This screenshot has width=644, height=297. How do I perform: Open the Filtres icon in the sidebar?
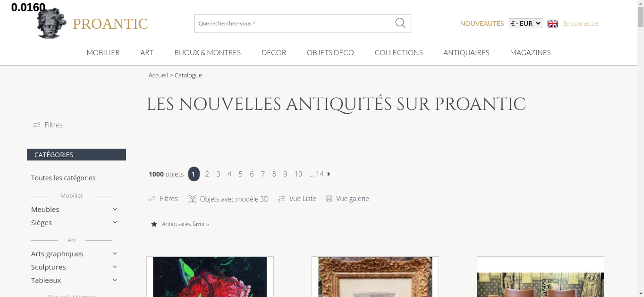pos(37,125)
